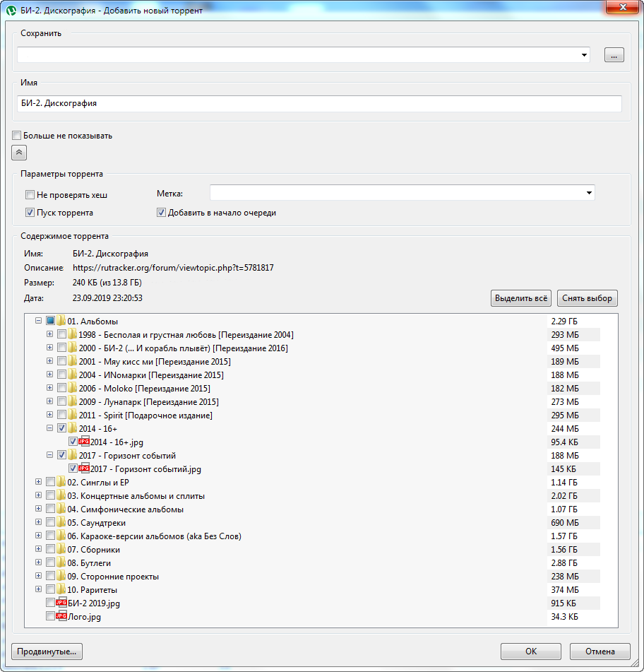Check the 2001 - Мяу кисс ми folder
Screen dimensions: 644x672
pyautogui.click(x=61, y=361)
